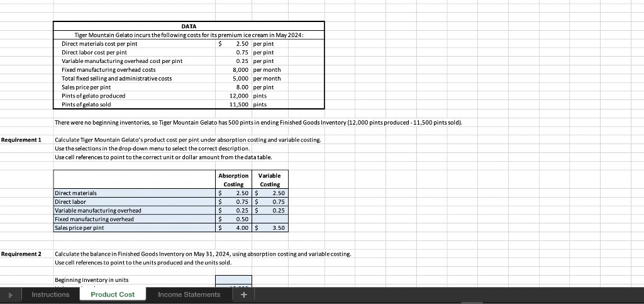Select the Variable Costing 2.50 direct materials cell
This screenshot has width=644, height=304.
(270, 193)
